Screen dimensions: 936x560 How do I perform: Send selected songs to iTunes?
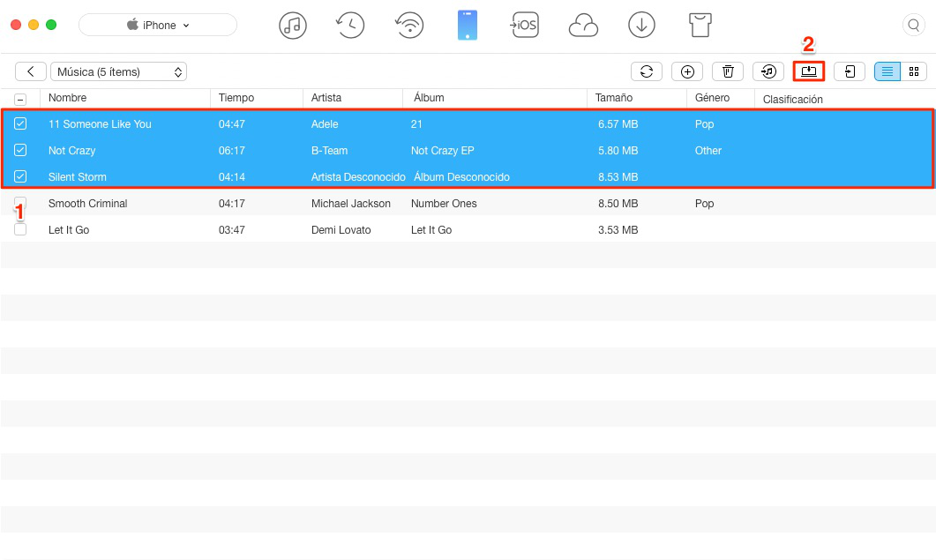tap(768, 71)
